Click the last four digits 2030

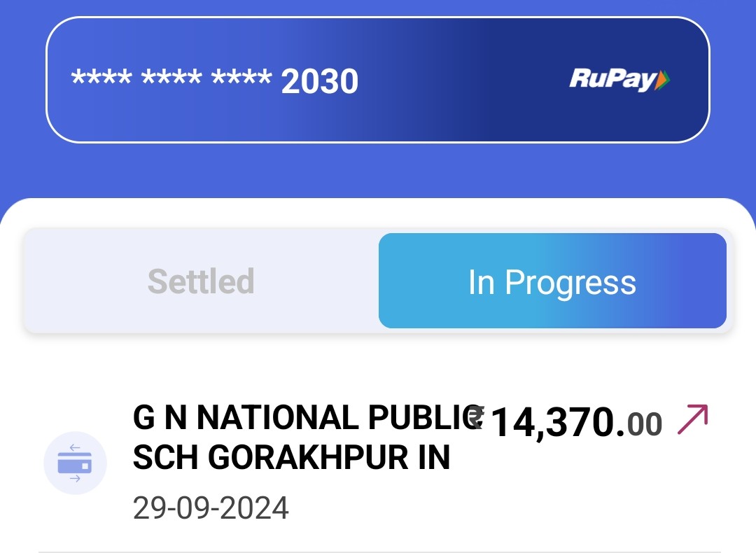pos(320,81)
